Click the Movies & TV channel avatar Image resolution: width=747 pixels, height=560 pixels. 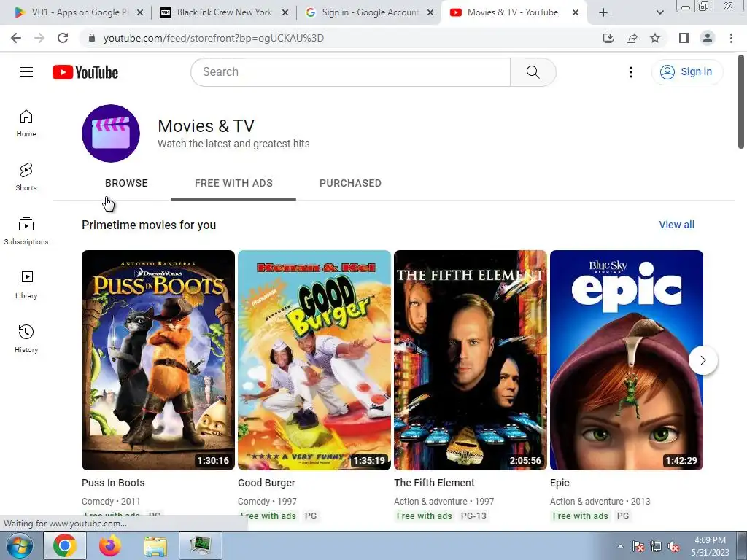click(x=111, y=133)
